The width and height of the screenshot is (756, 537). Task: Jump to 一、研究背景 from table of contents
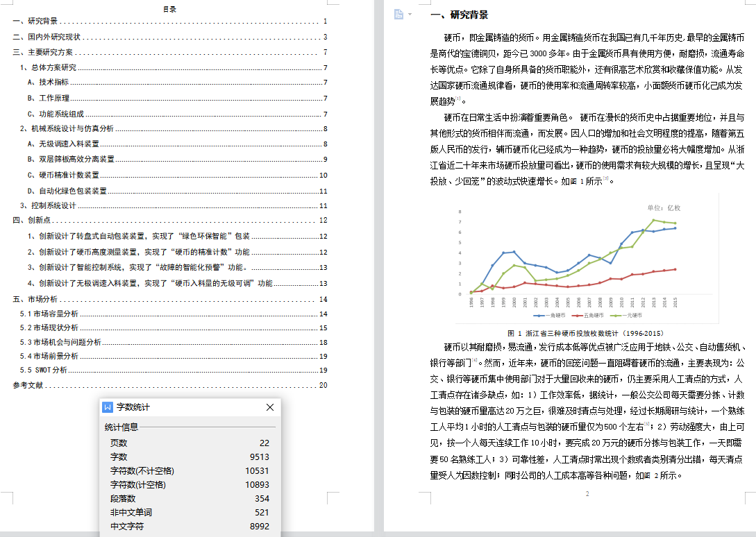click(35, 22)
